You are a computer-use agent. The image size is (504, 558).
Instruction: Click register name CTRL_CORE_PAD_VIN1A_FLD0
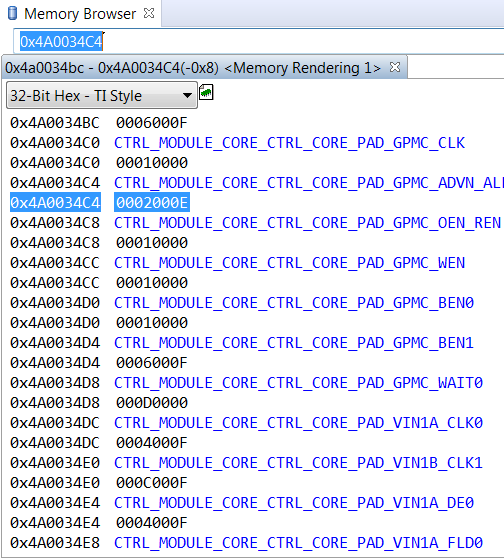pos(298,543)
